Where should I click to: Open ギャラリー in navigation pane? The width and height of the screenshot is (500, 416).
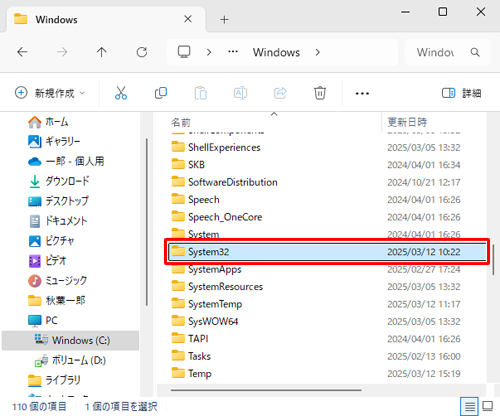pos(54,142)
